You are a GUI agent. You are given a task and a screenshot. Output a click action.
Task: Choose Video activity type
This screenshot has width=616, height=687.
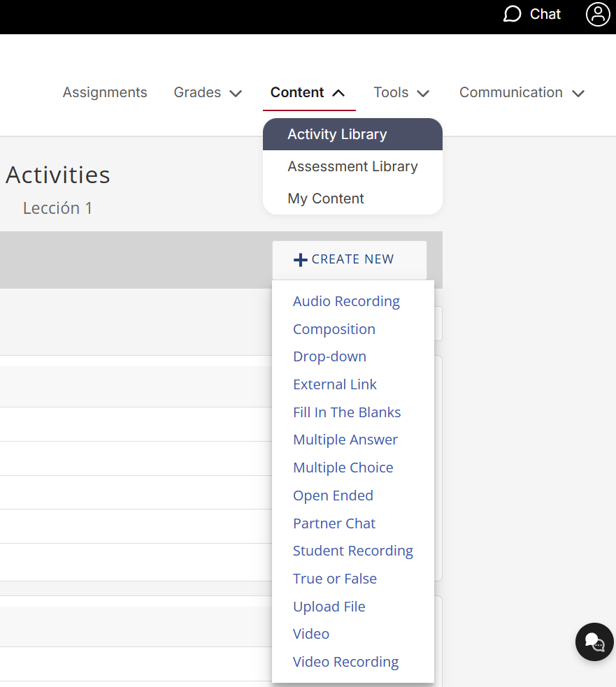[311, 634]
